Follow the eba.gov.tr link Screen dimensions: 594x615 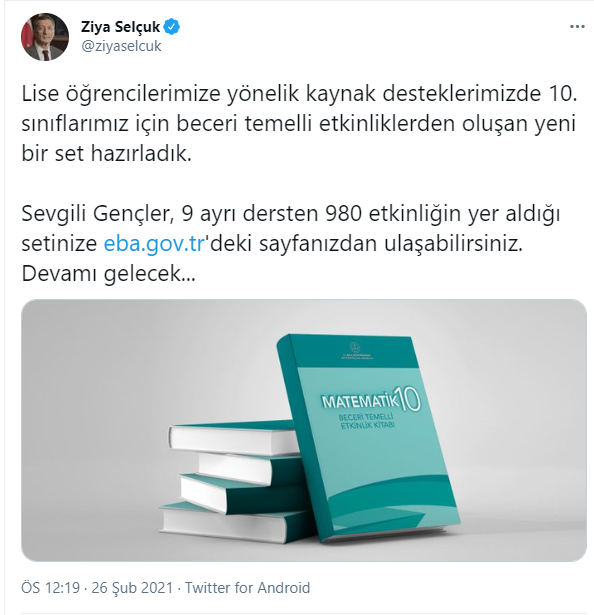click(154, 244)
